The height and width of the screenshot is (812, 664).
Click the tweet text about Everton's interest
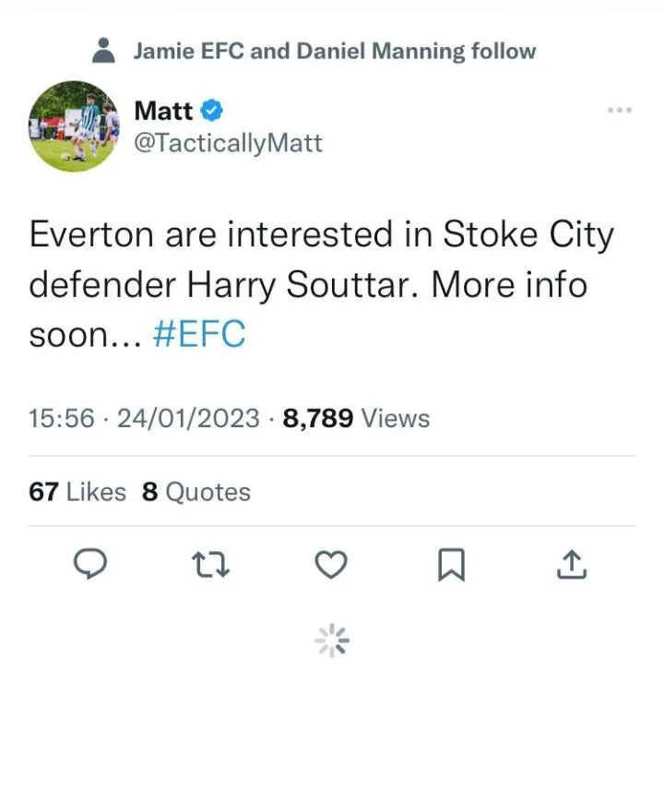coord(321,284)
